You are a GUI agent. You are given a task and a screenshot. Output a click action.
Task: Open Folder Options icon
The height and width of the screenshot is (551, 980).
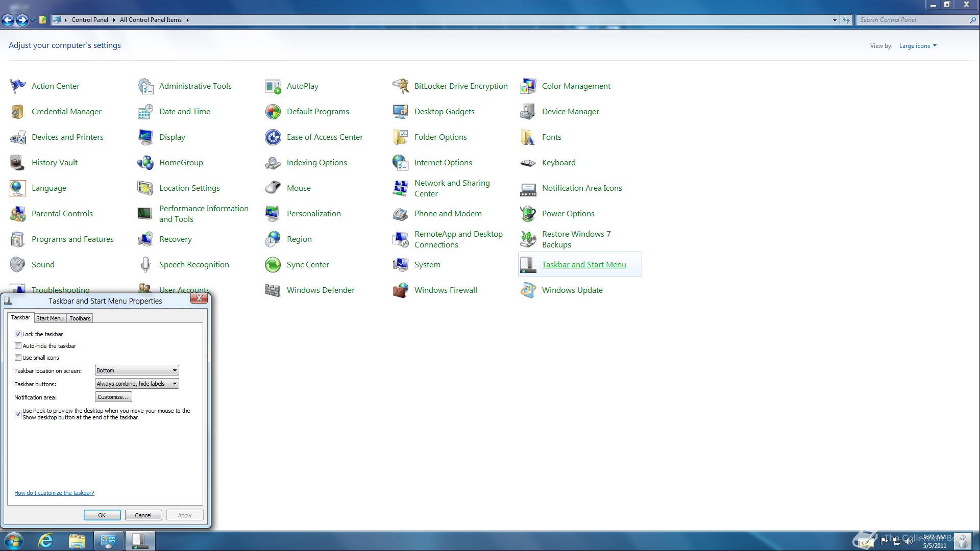[x=400, y=137]
